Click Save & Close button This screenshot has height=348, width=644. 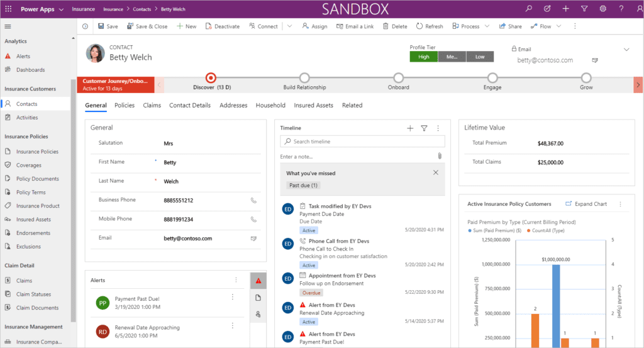[147, 26]
